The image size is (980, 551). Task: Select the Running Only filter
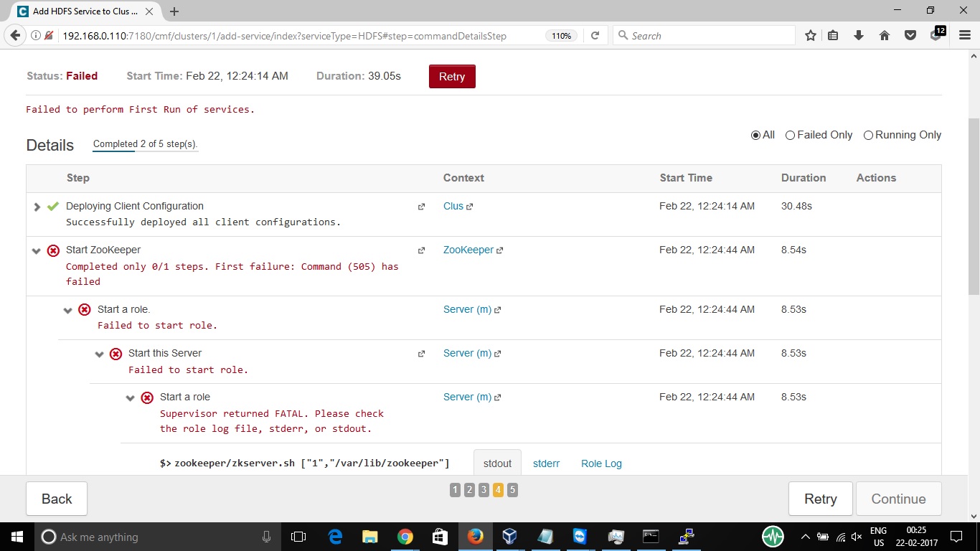(x=868, y=134)
